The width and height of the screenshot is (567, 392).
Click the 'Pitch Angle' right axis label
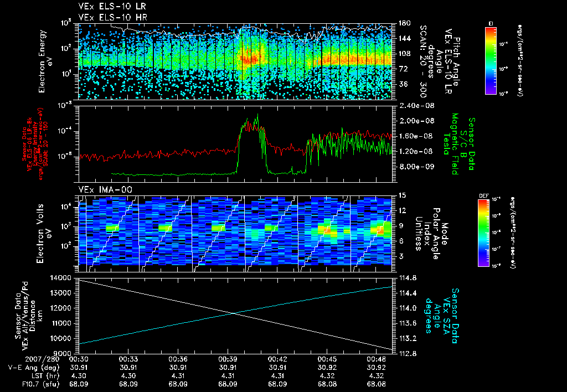457,61
